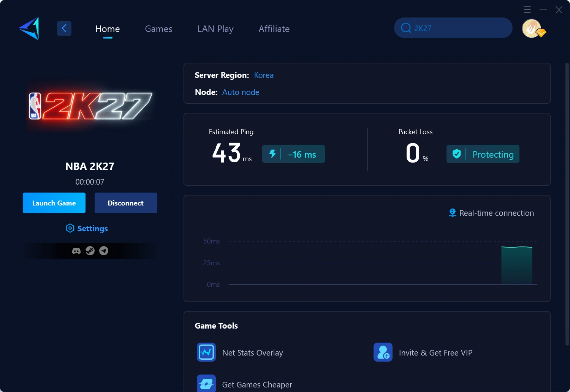
Task: Open the Home tab
Action: pos(108,29)
